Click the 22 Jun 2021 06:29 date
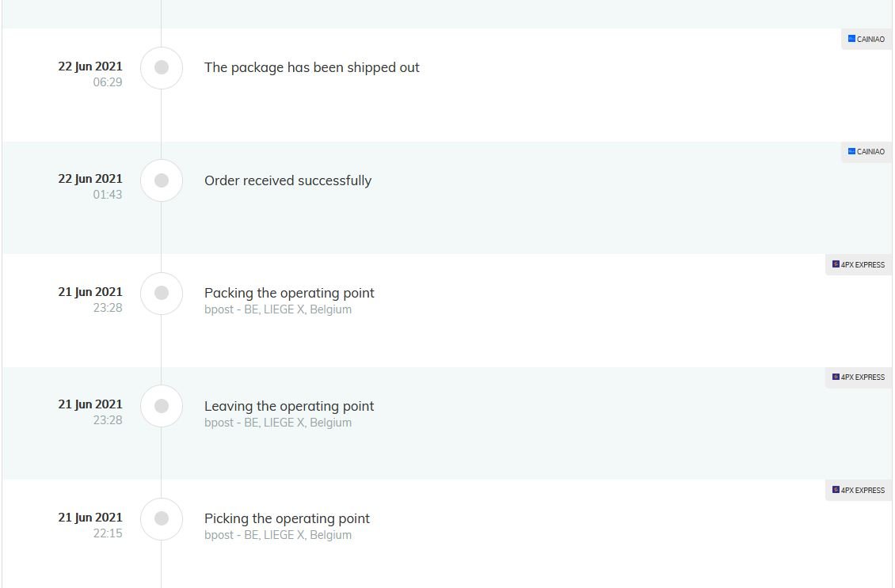The image size is (895, 588). [90, 74]
